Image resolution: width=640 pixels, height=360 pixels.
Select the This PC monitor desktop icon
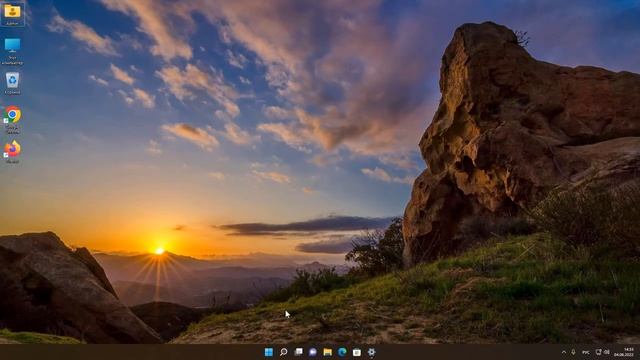(12, 51)
